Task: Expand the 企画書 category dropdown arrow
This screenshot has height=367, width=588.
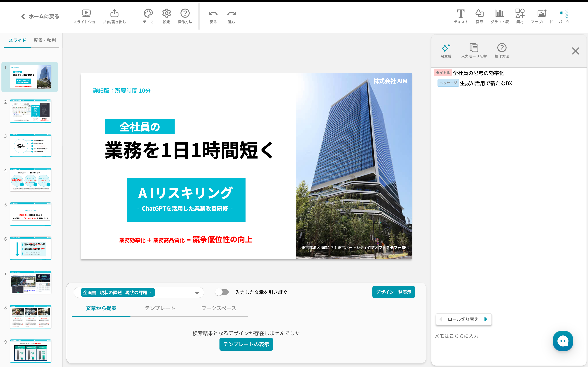Action: (x=197, y=293)
